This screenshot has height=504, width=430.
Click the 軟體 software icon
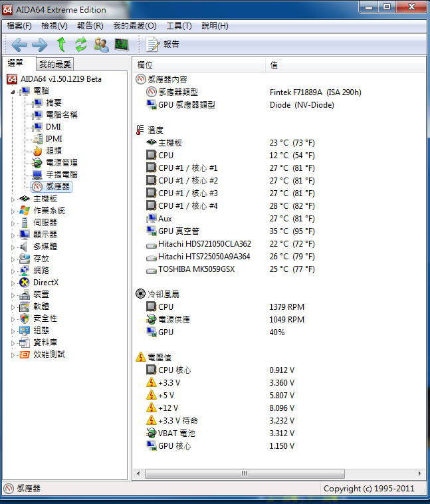pos(25,307)
